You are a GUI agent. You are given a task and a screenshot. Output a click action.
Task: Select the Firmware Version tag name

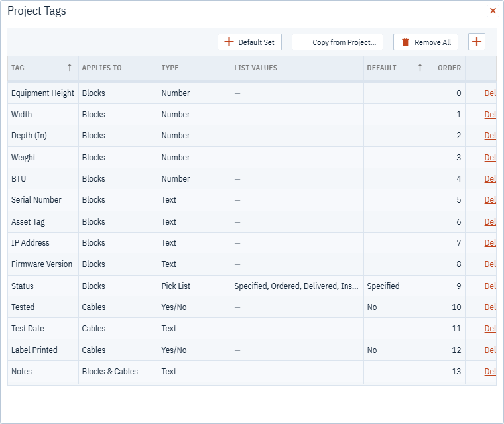pyautogui.click(x=42, y=264)
